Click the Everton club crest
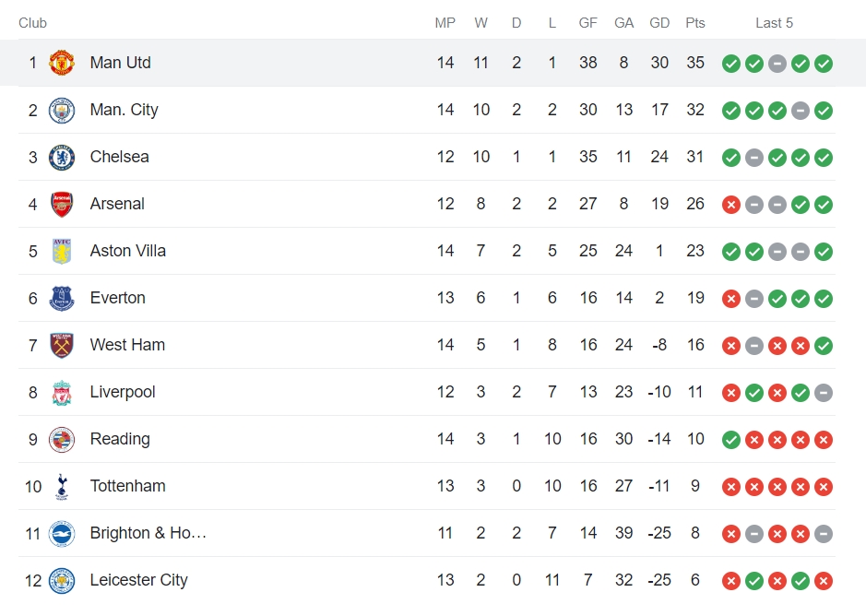Viewport: 866px width, 616px height. 62,298
